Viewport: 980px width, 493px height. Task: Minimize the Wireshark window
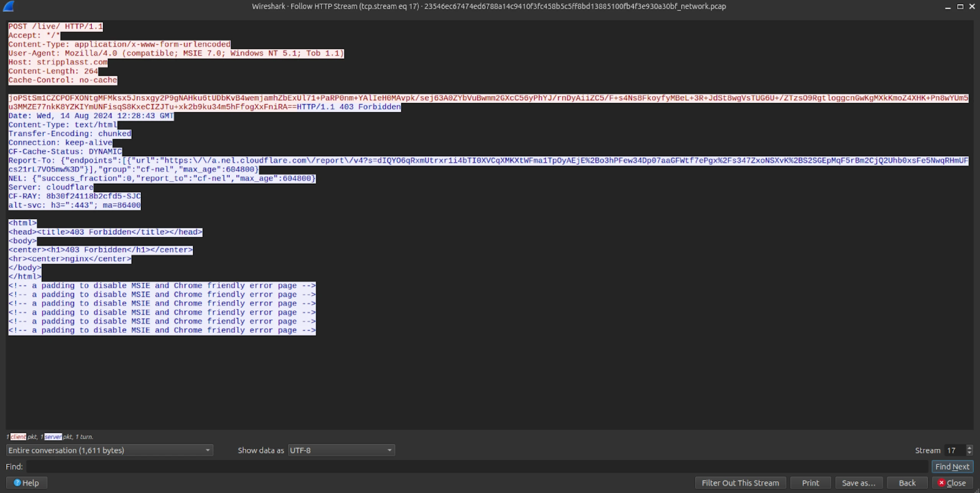[948, 7]
